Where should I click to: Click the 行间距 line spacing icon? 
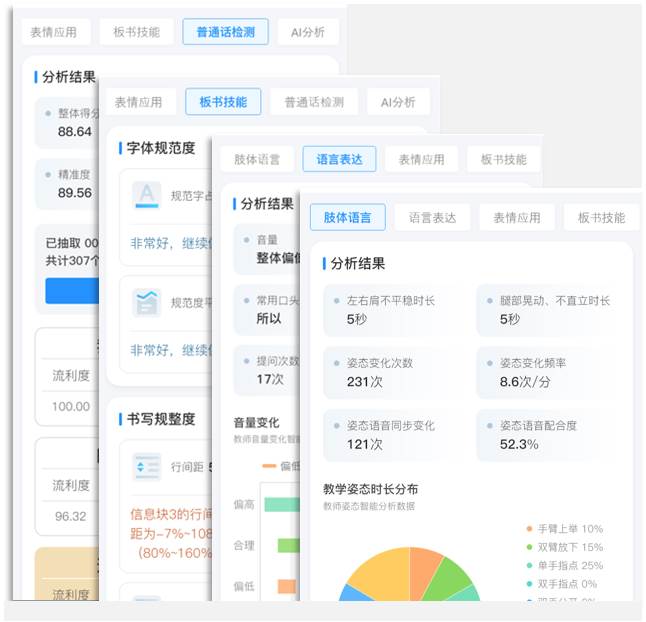click(x=147, y=466)
